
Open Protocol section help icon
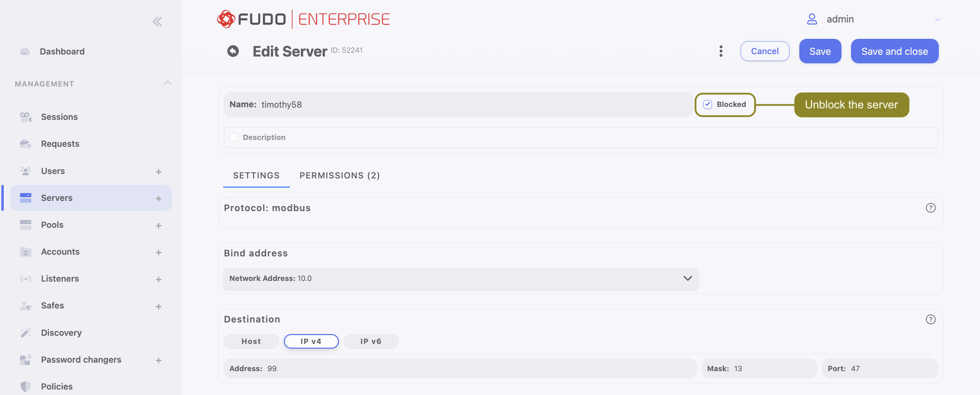pyautogui.click(x=930, y=208)
